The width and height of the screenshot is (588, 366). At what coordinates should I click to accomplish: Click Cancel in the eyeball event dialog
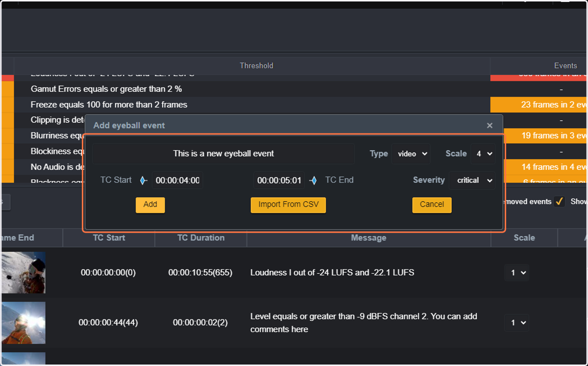click(x=432, y=205)
